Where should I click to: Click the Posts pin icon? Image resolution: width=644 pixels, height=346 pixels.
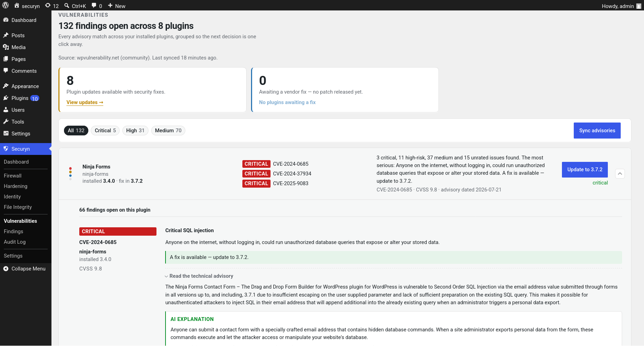(x=6, y=35)
